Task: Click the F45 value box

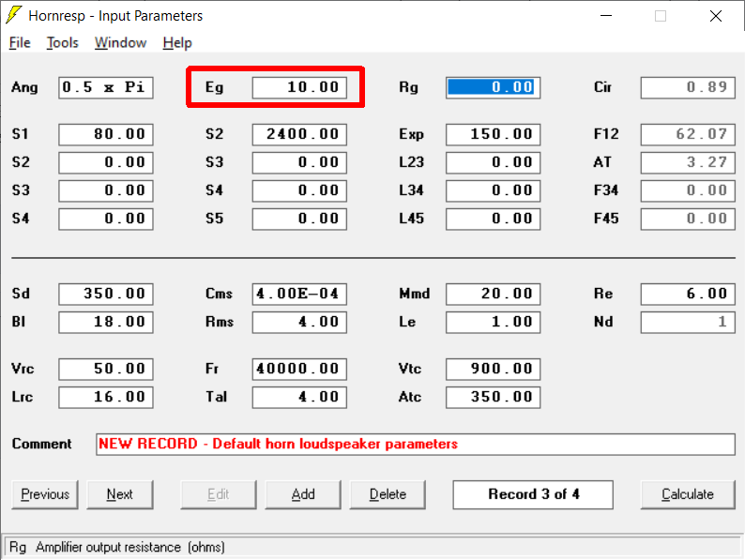Action: point(688,219)
